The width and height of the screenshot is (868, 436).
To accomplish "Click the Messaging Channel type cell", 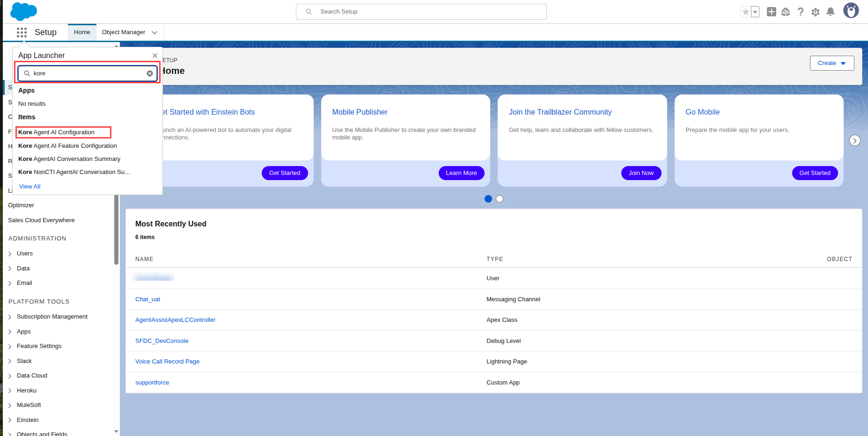I will coord(513,299).
